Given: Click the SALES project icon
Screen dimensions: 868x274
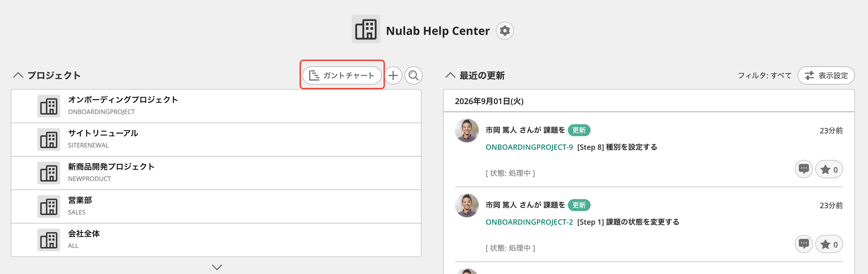Looking at the screenshot, I should point(49,206).
